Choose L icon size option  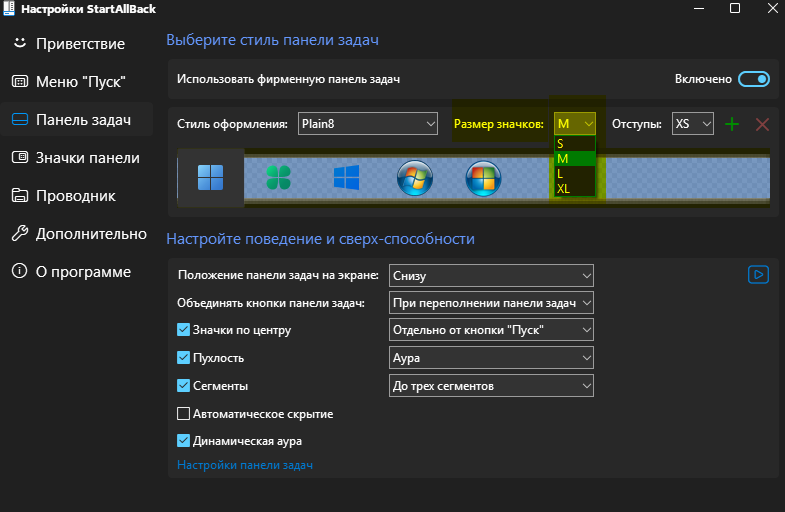coord(575,174)
